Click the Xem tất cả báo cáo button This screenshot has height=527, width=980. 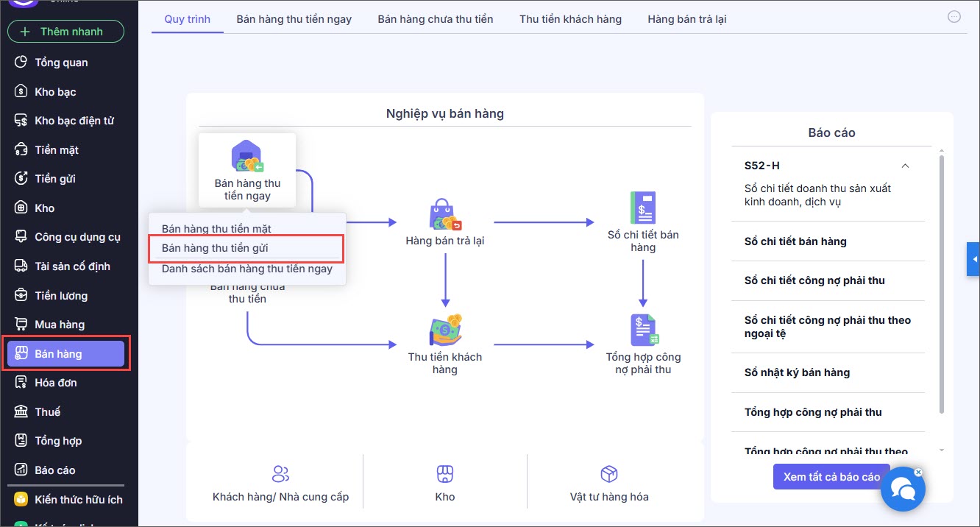click(x=831, y=476)
